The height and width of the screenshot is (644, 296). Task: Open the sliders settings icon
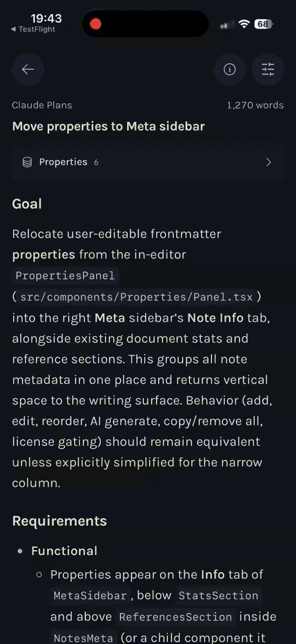pos(268,69)
